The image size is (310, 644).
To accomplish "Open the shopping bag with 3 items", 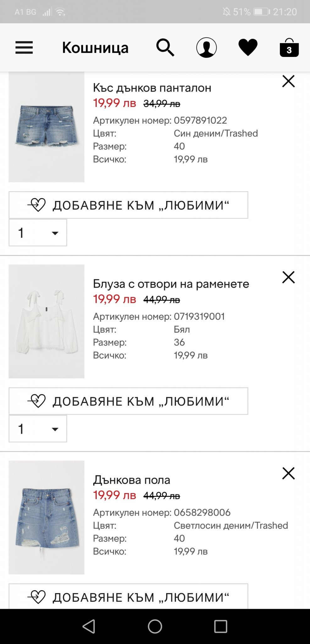I will point(289,48).
